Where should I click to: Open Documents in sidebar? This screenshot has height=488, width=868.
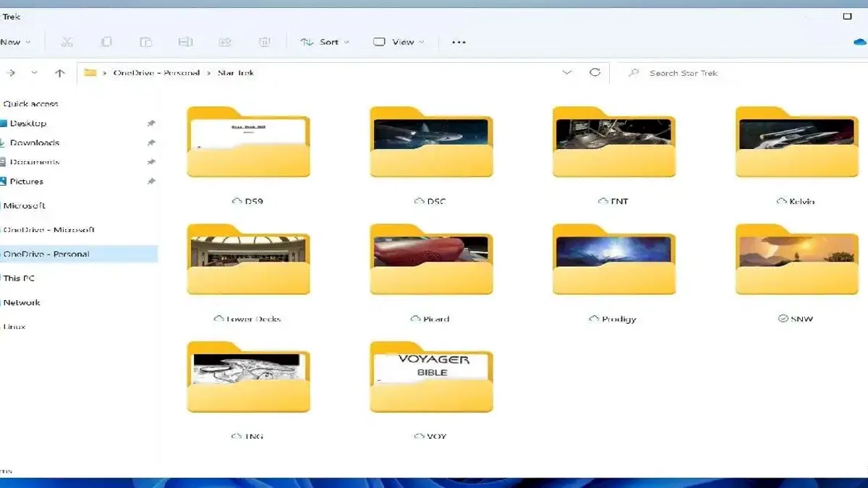(x=35, y=162)
